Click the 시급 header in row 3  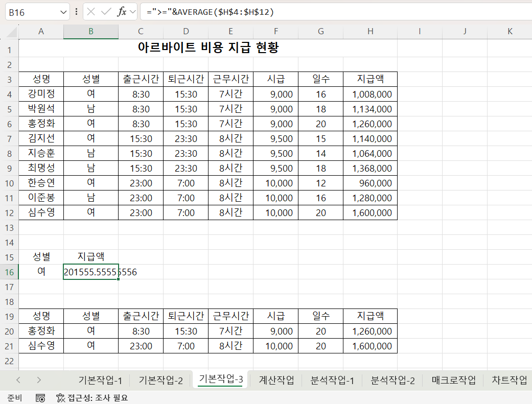pyautogui.click(x=275, y=79)
